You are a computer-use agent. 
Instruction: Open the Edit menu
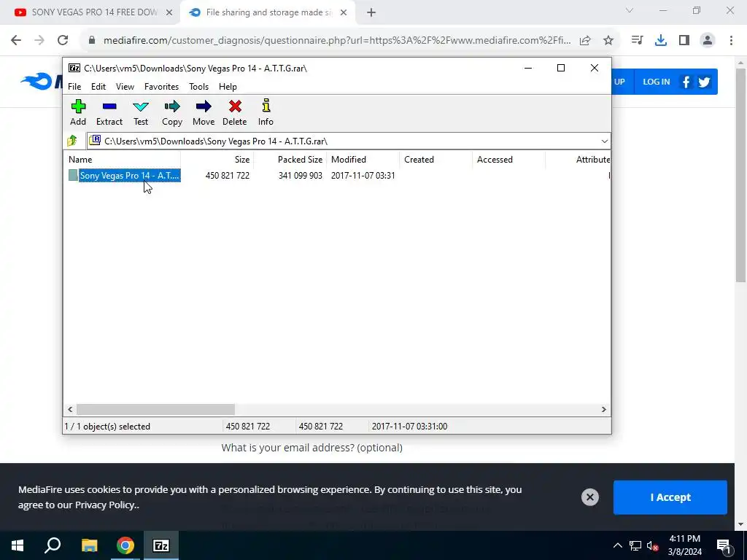(98, 87)
